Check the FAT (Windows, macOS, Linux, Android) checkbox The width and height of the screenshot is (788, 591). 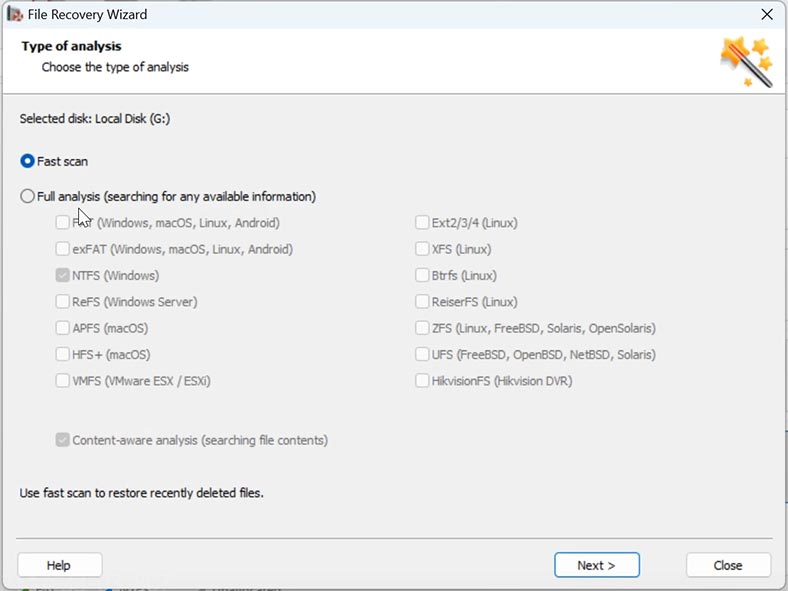click(x=62, y=223)
